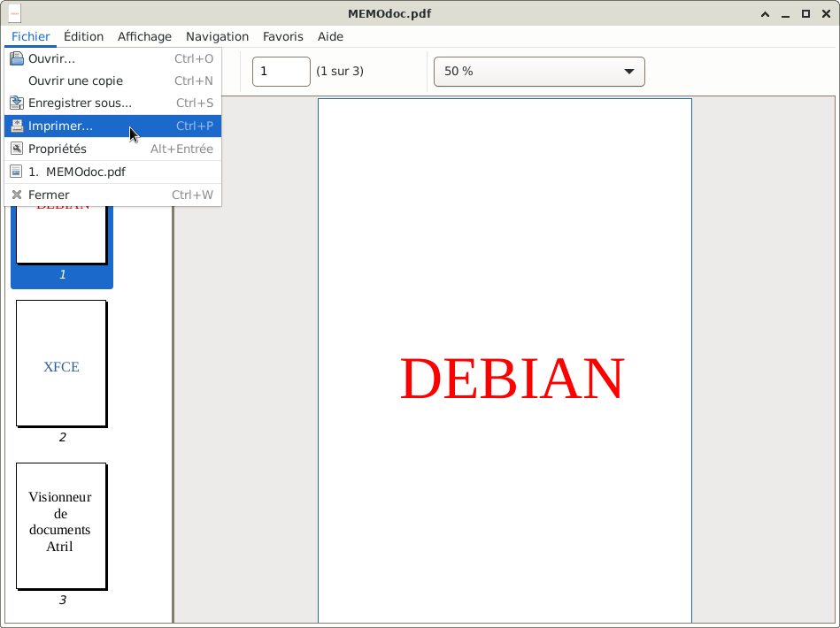Select page 3 Visionneur de documents Atril thumbnail
This screenshot has height=628, width=840.
click(x=61, y=525)
